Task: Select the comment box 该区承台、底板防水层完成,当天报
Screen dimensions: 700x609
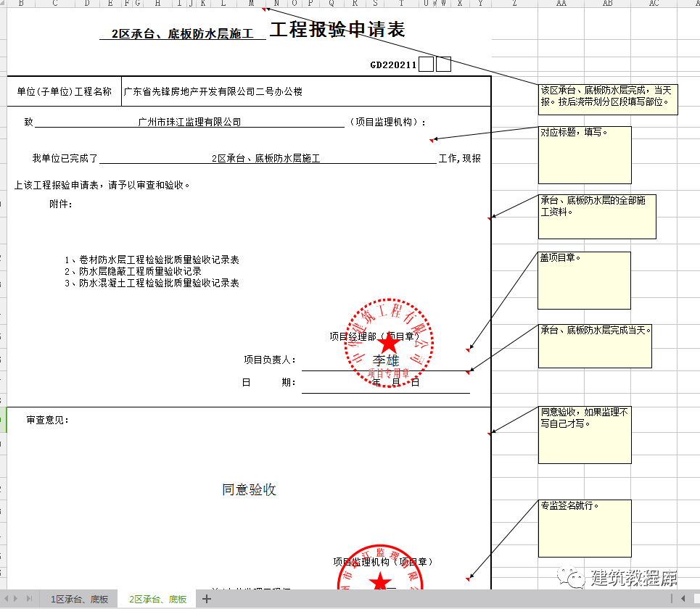Action: point(608,99)
